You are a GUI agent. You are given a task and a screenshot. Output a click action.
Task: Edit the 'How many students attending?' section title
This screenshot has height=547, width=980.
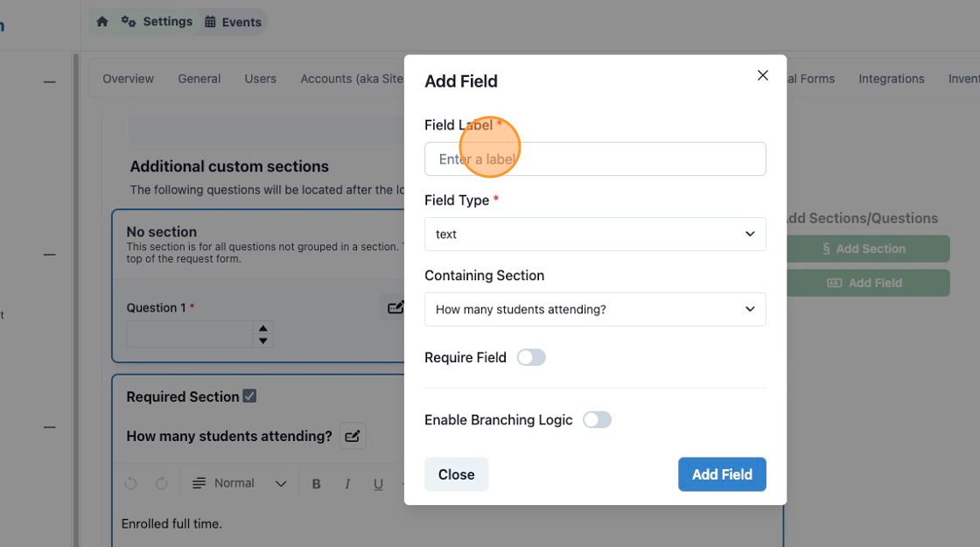(353, 436)
